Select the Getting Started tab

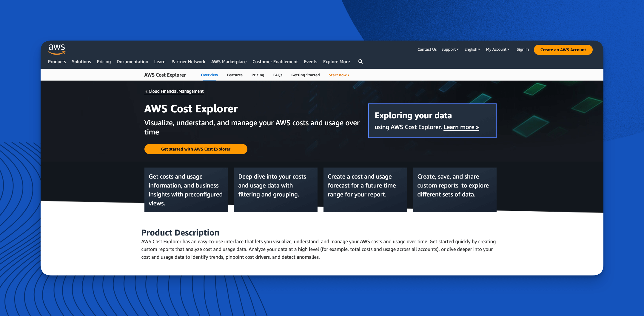[x=305, y=75]
